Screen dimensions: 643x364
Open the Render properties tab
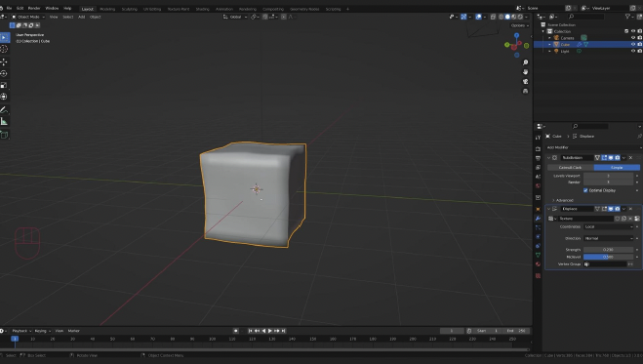538,148
